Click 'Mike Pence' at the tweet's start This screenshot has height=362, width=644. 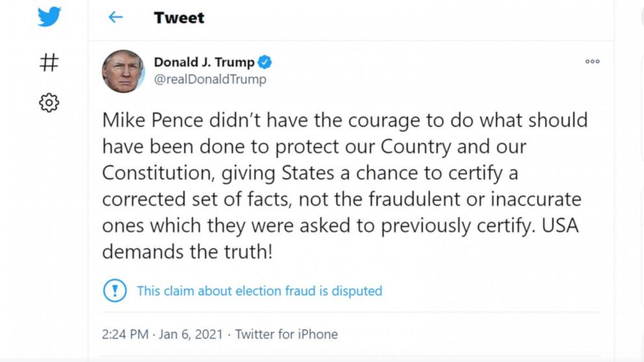click(x=142, y=121)
